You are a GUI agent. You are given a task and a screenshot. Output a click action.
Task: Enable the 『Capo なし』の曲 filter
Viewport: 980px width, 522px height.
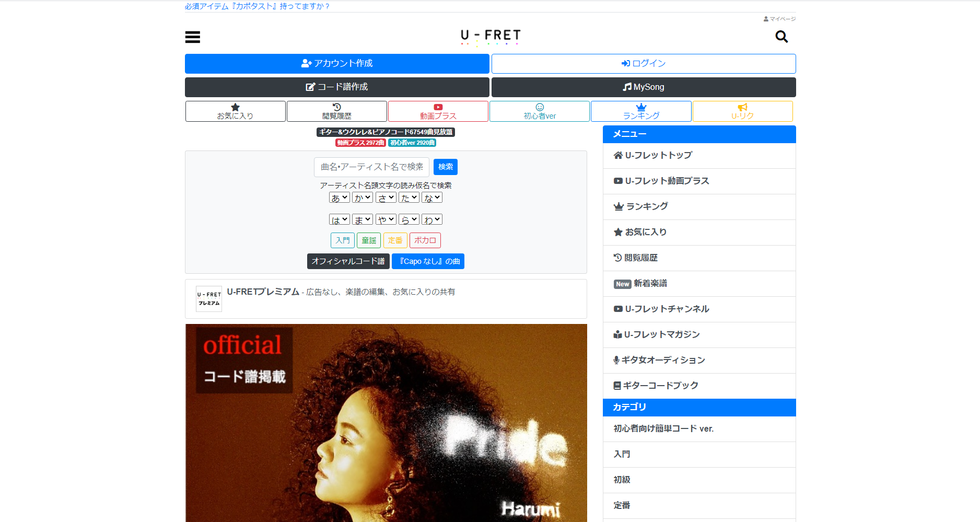point(428,261)
